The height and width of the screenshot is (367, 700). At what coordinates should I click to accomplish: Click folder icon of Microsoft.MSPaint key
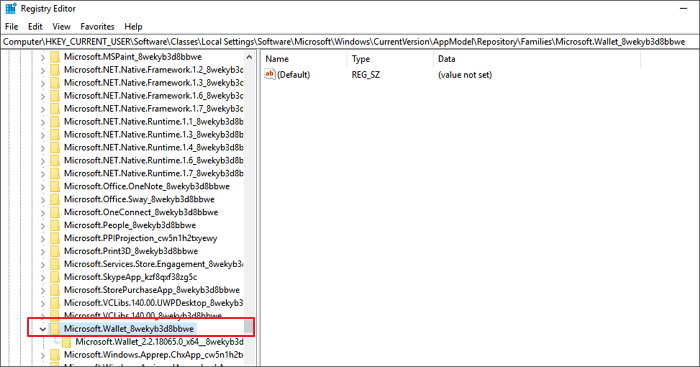(x=55, y=57)
